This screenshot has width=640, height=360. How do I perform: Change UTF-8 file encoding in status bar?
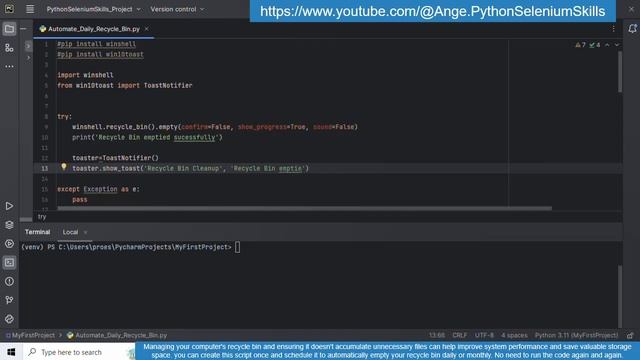pos(484,335)
